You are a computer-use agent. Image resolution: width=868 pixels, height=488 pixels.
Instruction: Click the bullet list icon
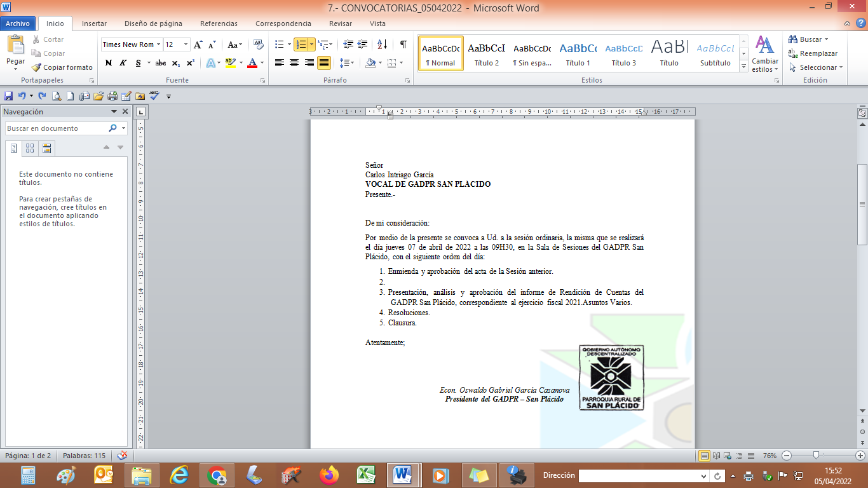pos(279,44)
